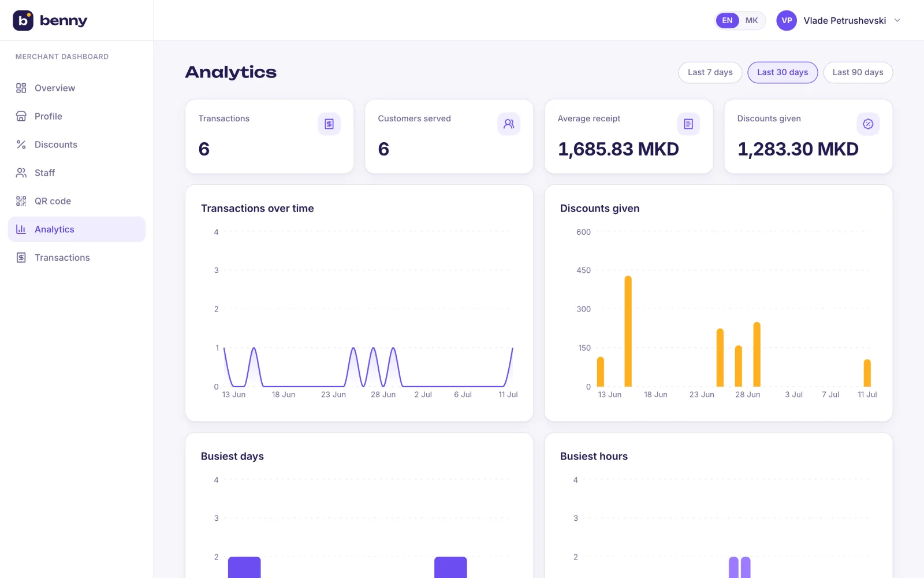Click the Discounts percent icon
The image size is (924, 578).
coord(21,144)
